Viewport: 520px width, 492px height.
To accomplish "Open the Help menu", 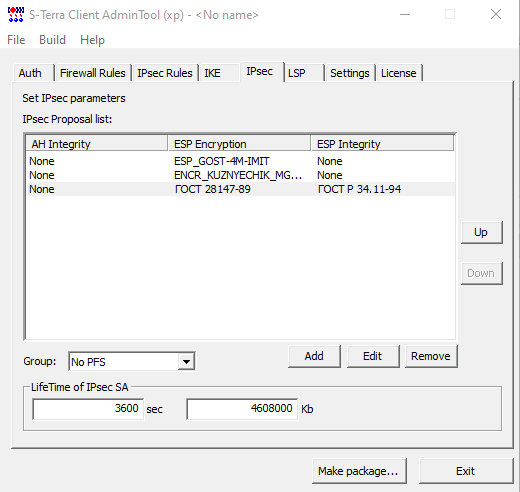I will [x=92, y=40].
